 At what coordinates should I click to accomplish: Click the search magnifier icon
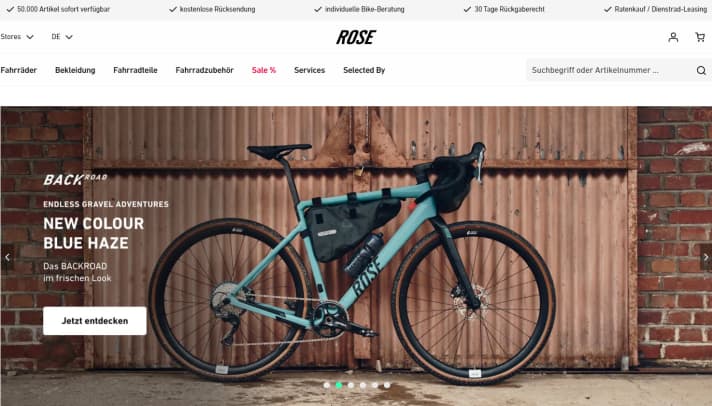point(701,70)
